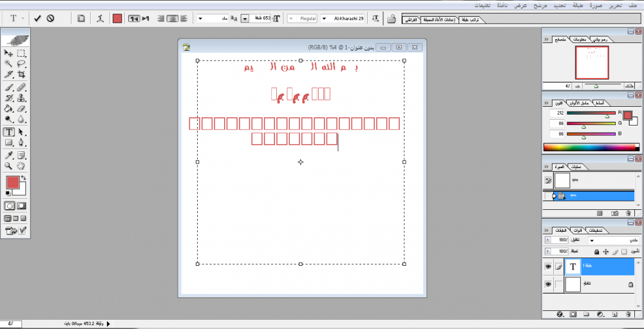Expand the layer blending mode dropdown
644x329 pixels.
click(x=591, y=240)
